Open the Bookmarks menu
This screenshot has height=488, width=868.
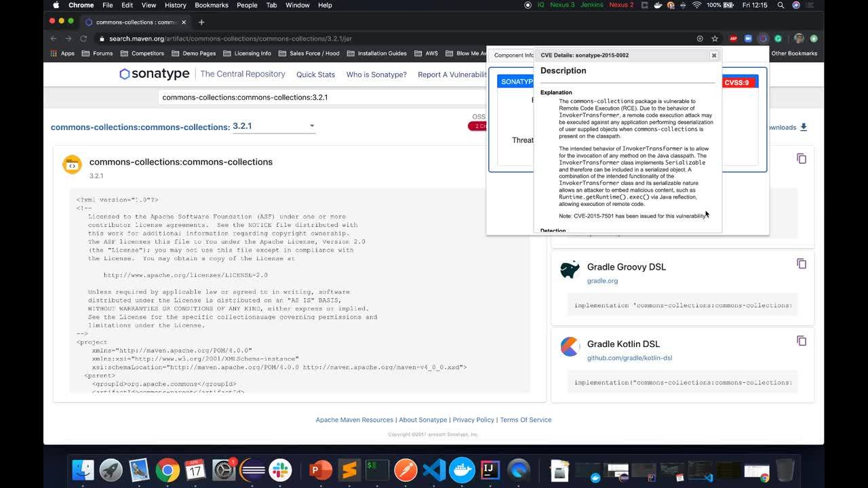212,5
